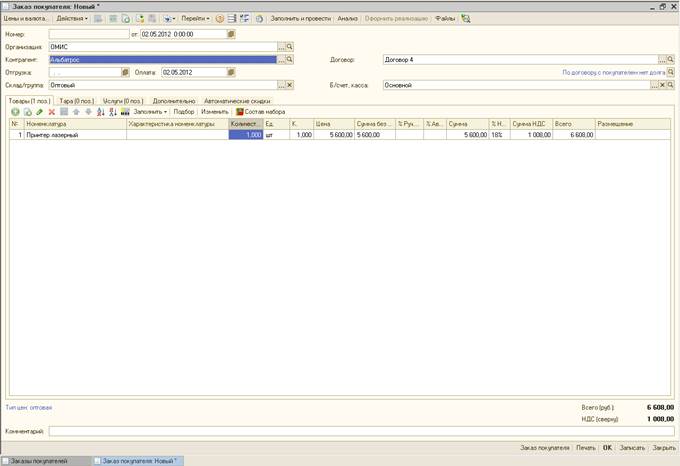Clear the Склад/группа field with X button
Viewport: 680px width, 466px height.
pos(290,85)
